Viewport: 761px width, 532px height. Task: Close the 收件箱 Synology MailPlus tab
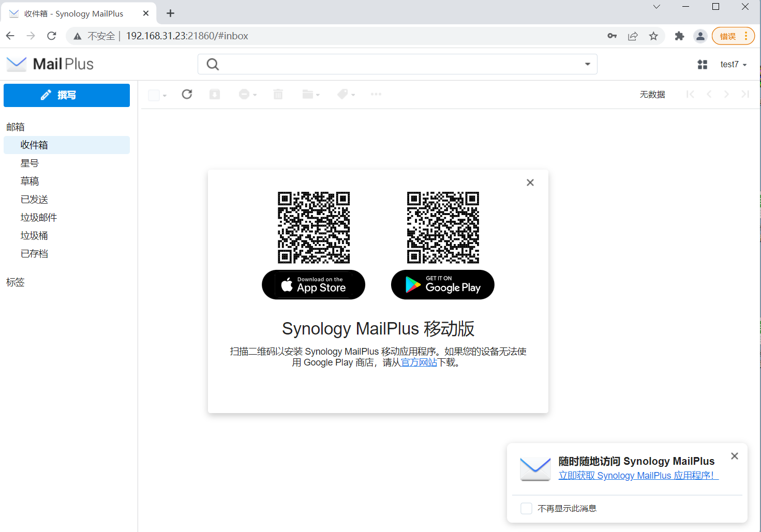point(146,13)
